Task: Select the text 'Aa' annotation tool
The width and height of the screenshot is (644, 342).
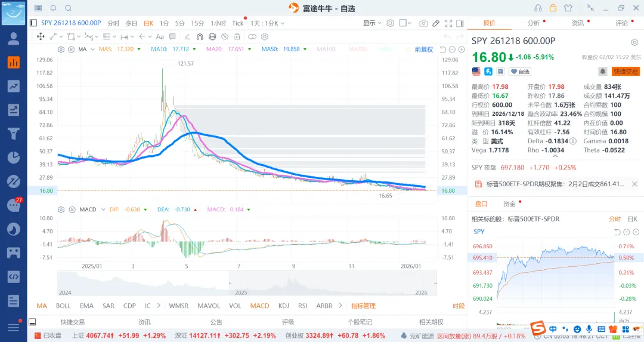Action: click(160, 36)
